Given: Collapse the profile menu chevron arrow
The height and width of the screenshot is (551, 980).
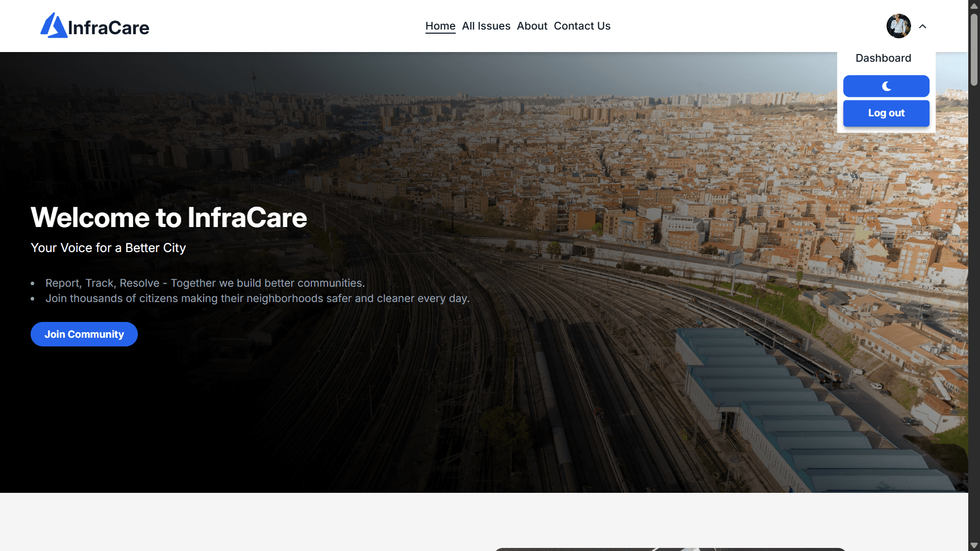Looking at the screenshot, I should point(922,27).
